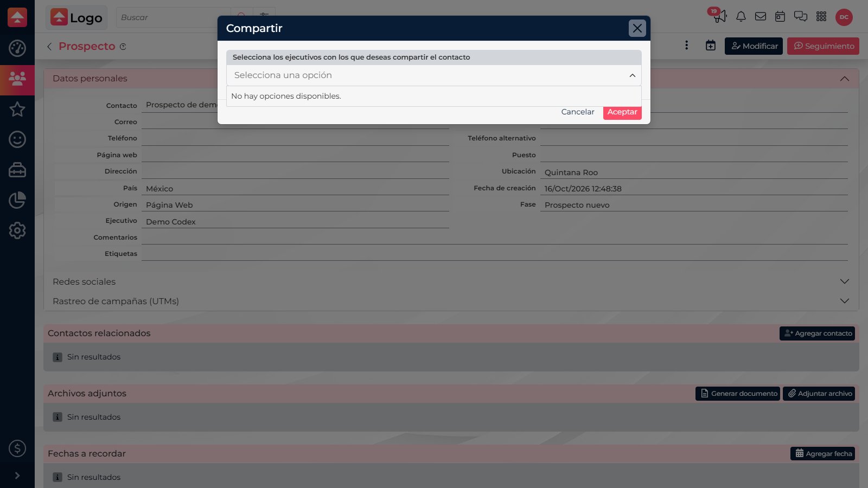Click the Logo in the header
868x488 pixels.
click(76, 17)
